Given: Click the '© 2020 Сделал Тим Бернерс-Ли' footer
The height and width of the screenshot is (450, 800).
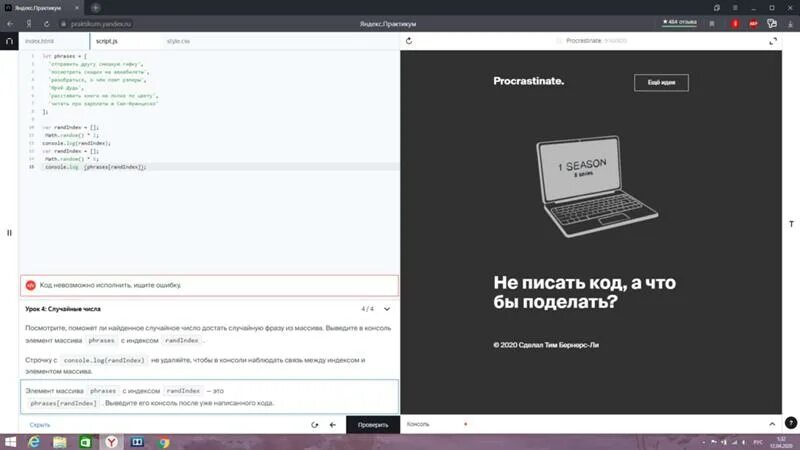Looking at the screenshot, I should [x=546, y=345].
